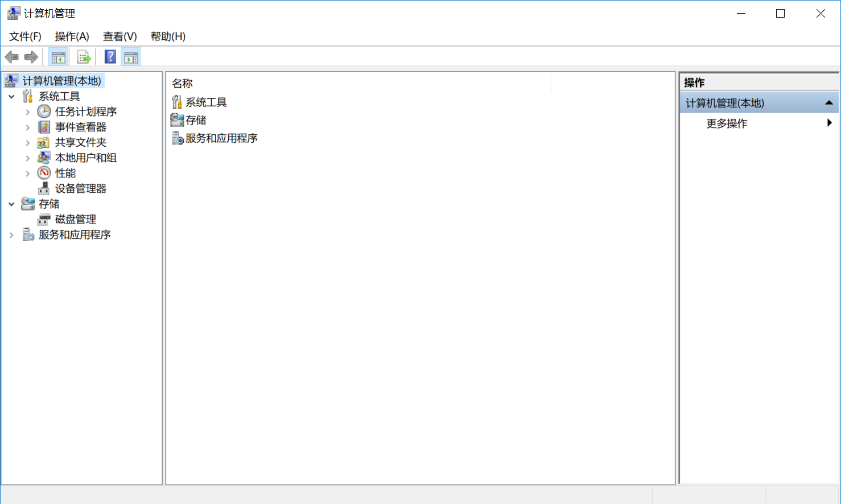The height and width of the screenshot is (504, 841).
Task: Select 服务和应用程序 in the center list
Action: pyautogui.click(x=221, y=138)
